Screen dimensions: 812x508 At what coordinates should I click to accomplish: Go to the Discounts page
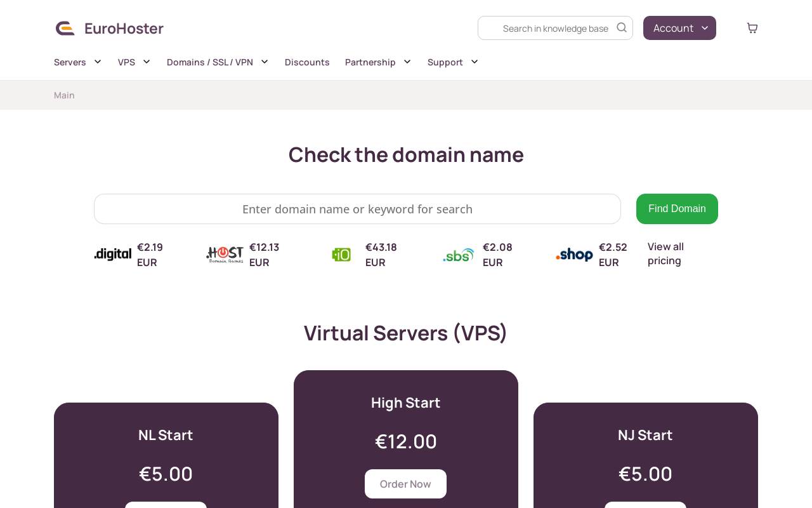307,62
